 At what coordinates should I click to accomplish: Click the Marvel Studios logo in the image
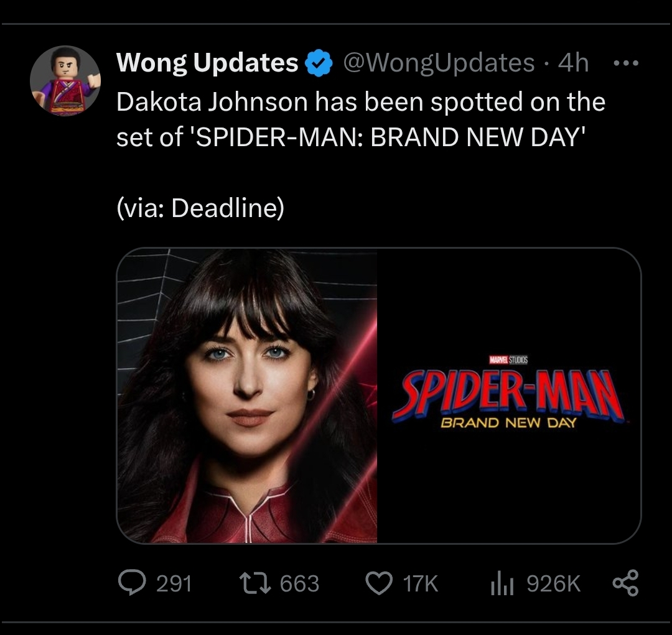tap(509, 360)
